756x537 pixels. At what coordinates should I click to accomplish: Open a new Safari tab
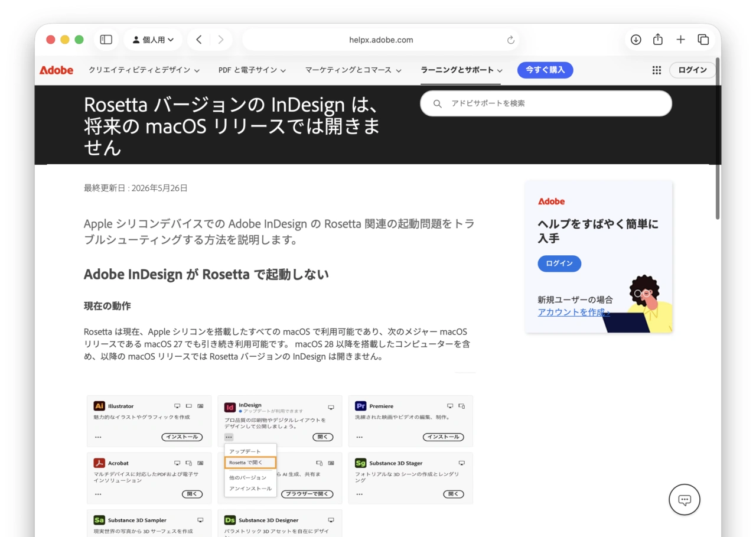click(x=681, y=40)
